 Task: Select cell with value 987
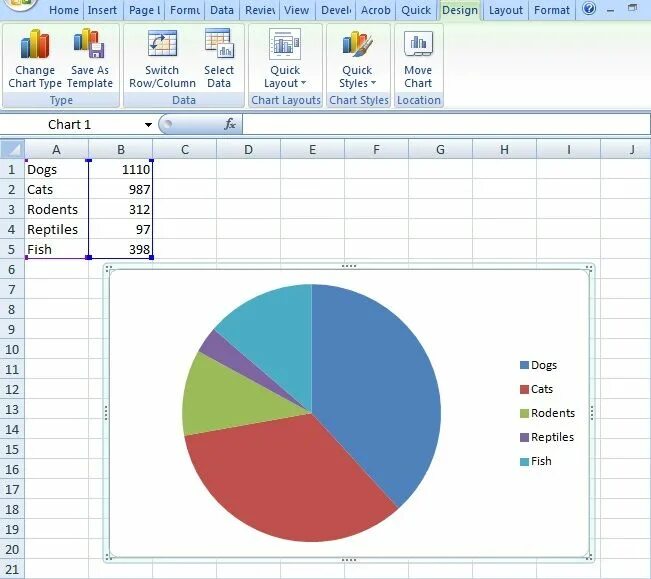121,189
